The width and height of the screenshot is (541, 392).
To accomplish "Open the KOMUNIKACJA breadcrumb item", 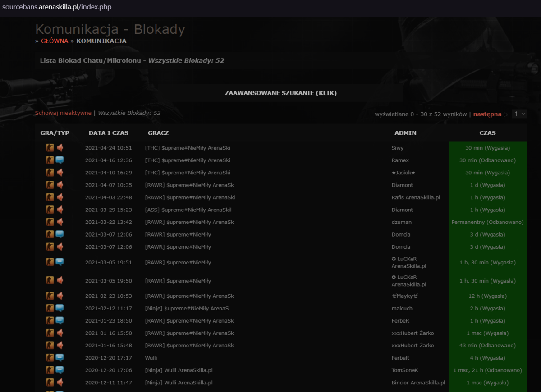I will [x=101, y=41].
